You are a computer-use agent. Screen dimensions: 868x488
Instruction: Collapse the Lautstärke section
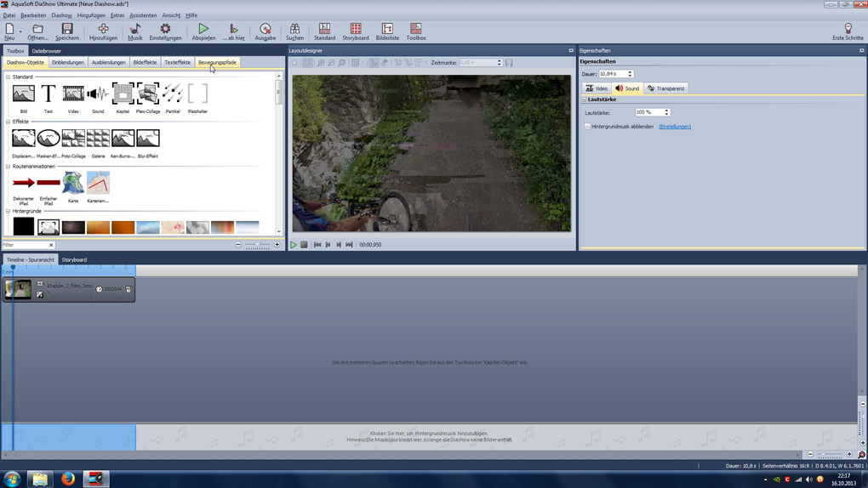pyautogui.click(x=585, y=99)
